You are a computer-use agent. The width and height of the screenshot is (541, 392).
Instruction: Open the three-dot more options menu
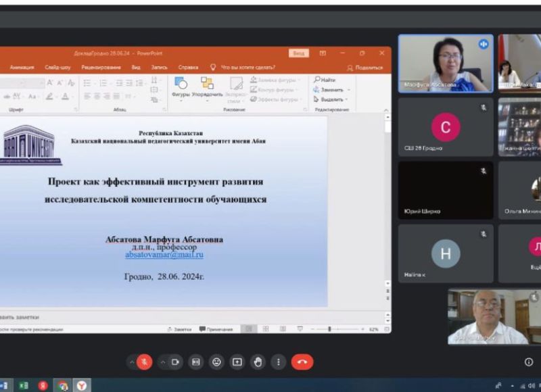(278, 362)
